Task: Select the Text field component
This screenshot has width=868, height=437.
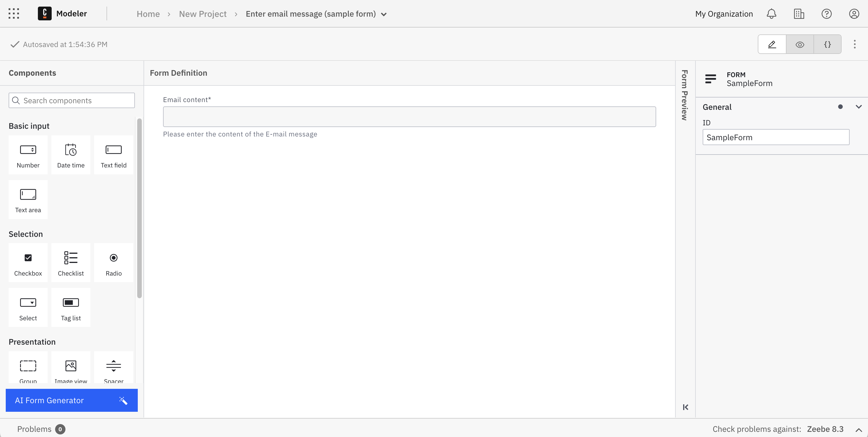Action: point(114,155)
